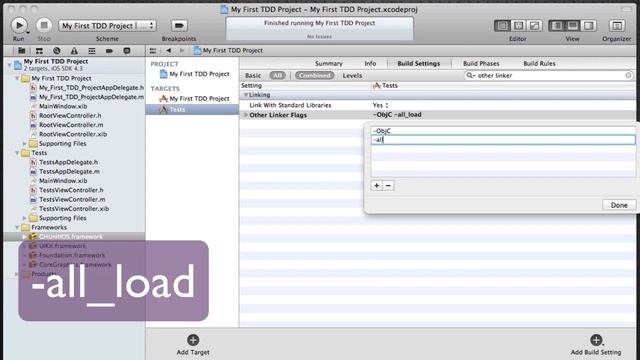
Task: Select the Combined view option
Action: 315,76
